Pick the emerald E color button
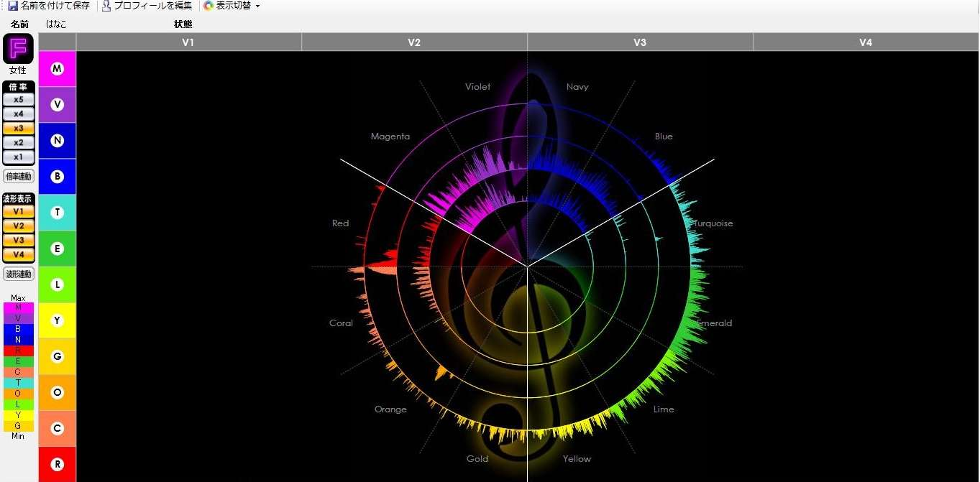The image size is (980, 482). (x=58, y=249)
